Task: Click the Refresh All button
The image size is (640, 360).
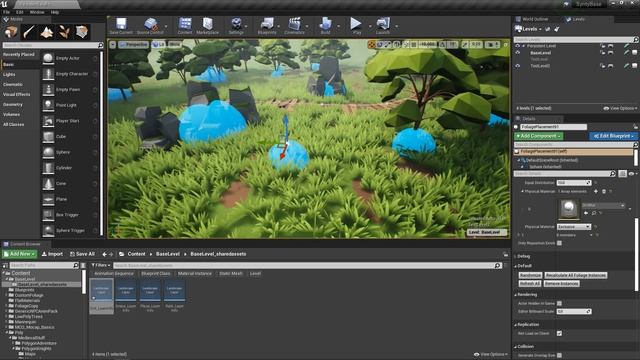Action: click(x=530, y=284)
